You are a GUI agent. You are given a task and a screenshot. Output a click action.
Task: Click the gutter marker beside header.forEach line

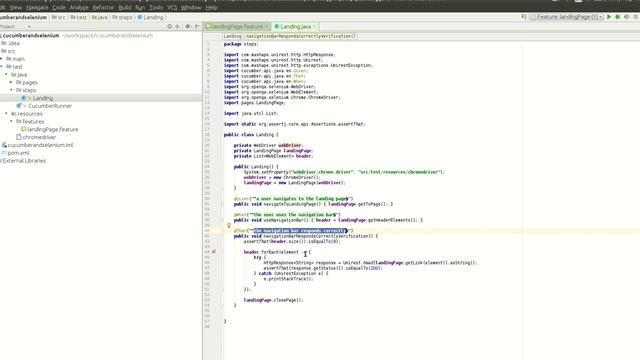(214, 252)
